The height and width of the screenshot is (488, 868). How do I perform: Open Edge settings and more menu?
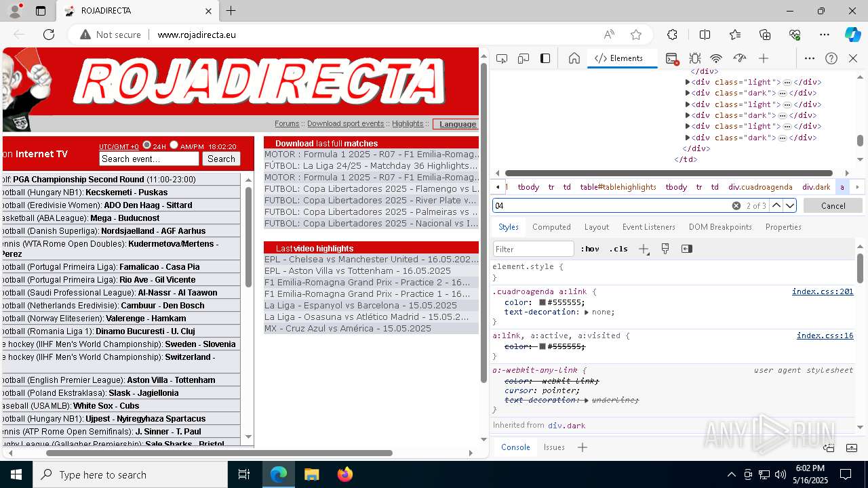[825, 35]
